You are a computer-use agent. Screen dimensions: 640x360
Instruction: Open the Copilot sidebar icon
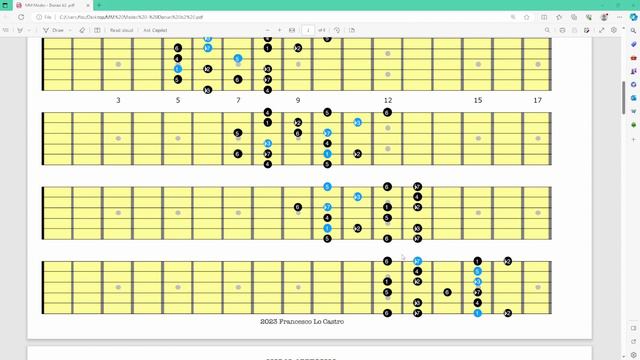pyautogui.click(x=633, y=17)
